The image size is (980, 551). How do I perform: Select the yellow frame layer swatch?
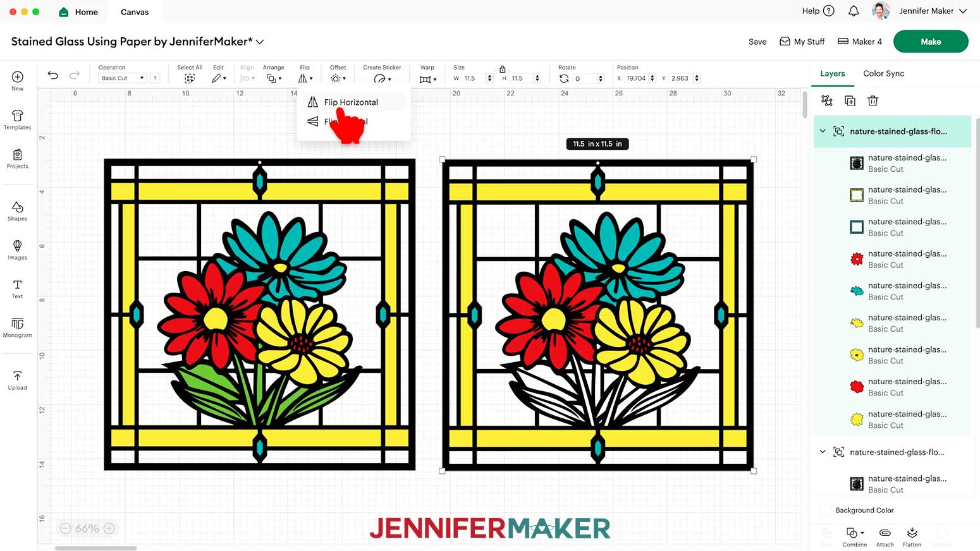coord(857,195)
